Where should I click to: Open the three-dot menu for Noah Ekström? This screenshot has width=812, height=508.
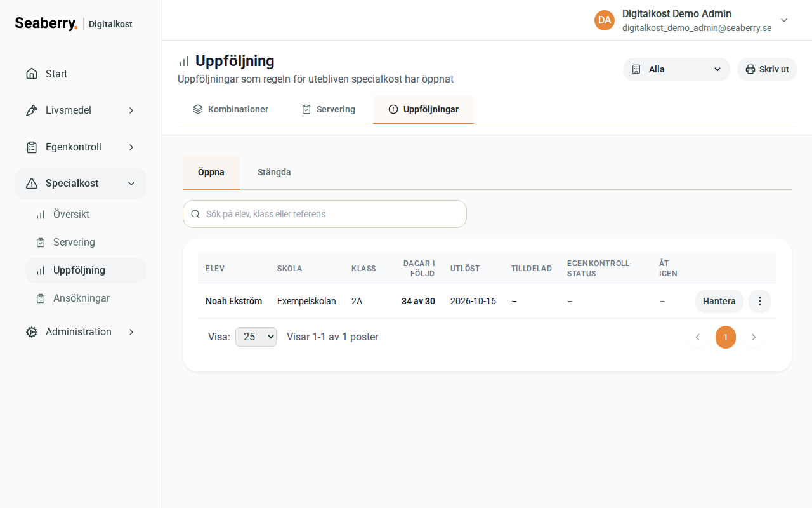pyautogui.click(x=760, y=301)
